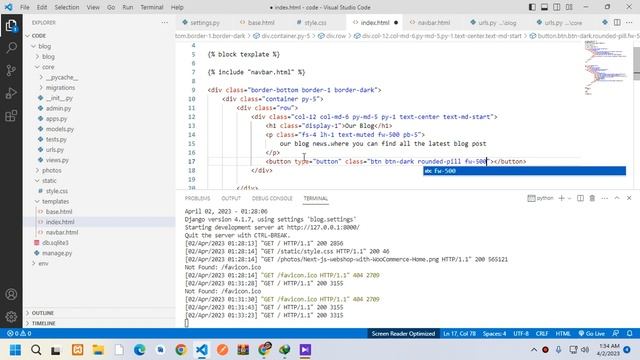Click the Ln 17, Col 78 position indicator
This screenshot has width=640, height=360.
pyautogui.click(x=459, y=333)
